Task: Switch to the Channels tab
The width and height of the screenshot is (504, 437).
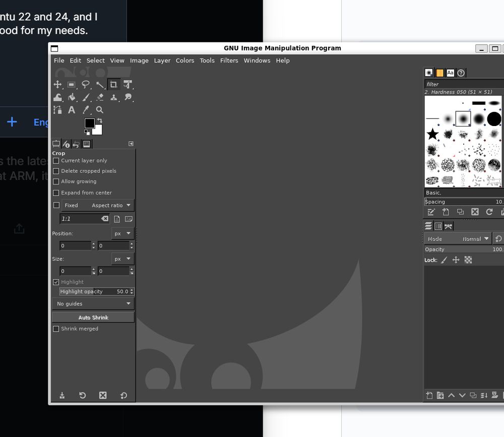Action: click(438, 226)
